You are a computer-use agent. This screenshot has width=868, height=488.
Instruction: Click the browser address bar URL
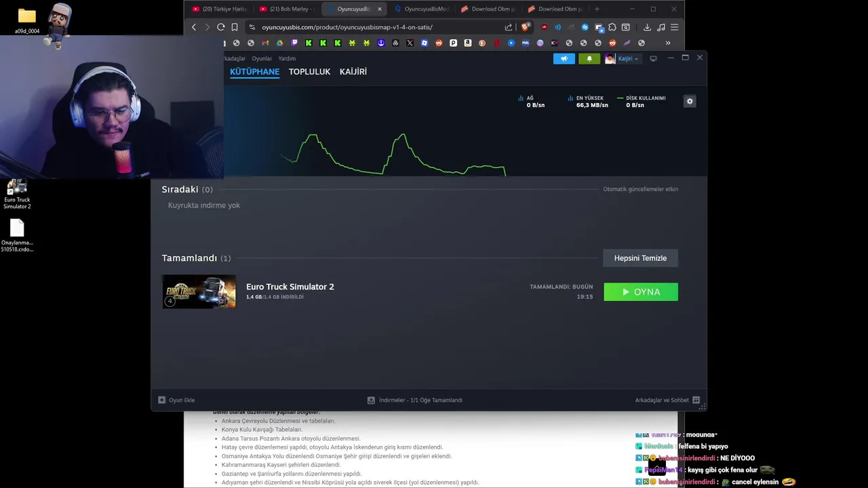pyautogui.click(x=347, y=27)
